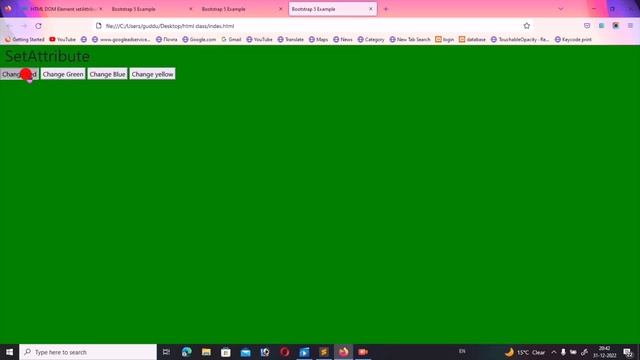This screenshot has width=640, height=360.
Task: Open the Firefox application menu
Action: point(630,26)
